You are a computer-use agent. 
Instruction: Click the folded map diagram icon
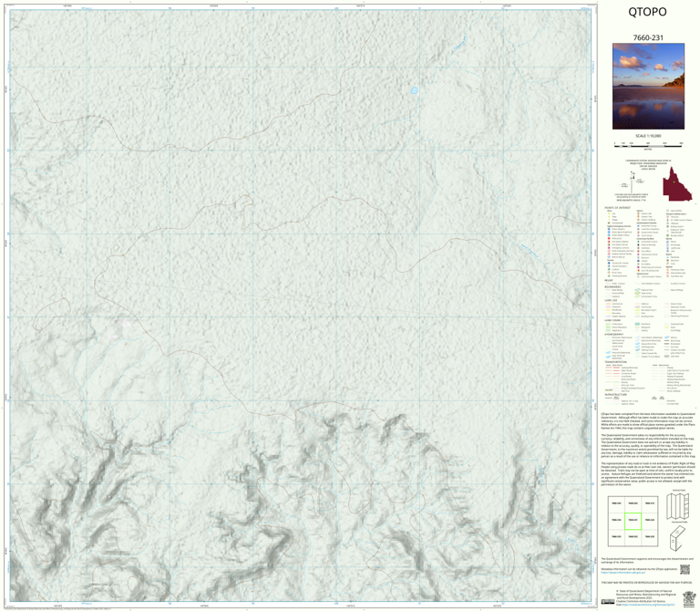(678, 505)
